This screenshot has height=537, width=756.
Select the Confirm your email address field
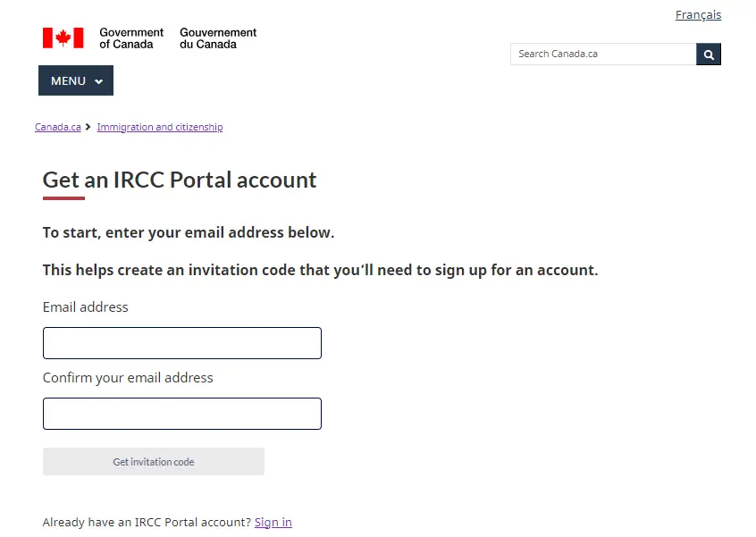click(x=181, y=413)
